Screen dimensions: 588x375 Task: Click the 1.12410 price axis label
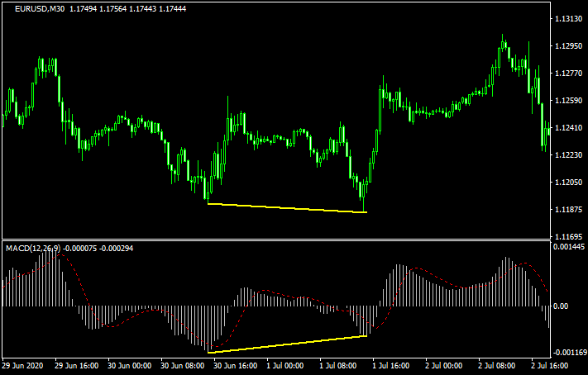(569, 128)
